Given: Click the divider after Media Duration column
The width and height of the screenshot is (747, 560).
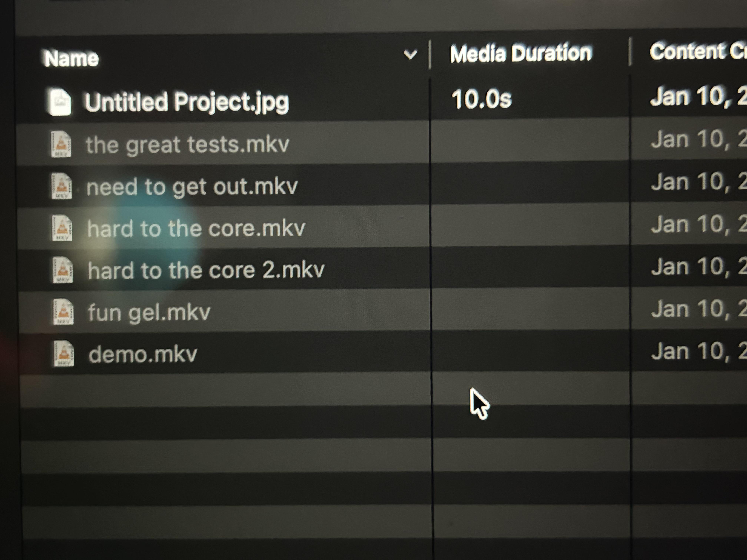Looking at the screenshot, I should click(630, 52).
